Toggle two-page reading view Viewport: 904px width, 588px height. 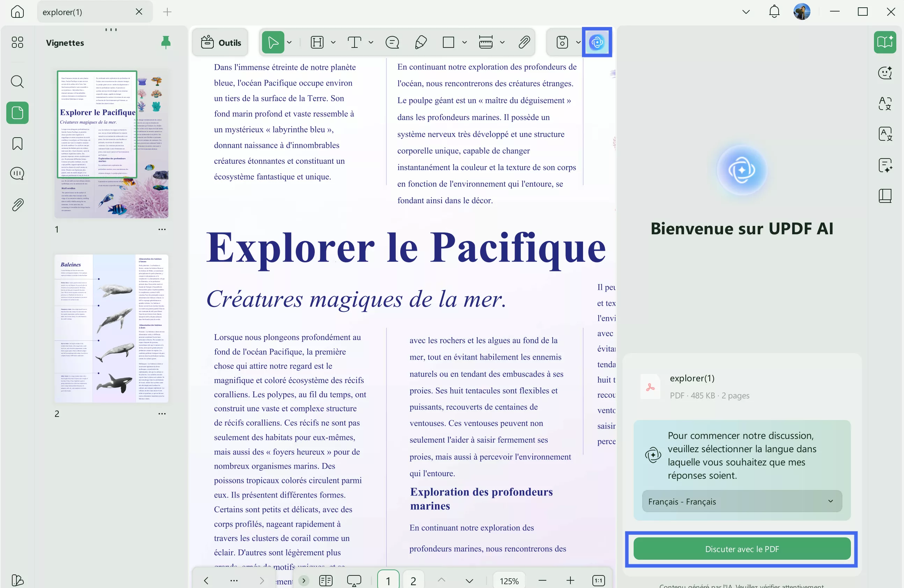pyautogui.click(x=326, y=580)
